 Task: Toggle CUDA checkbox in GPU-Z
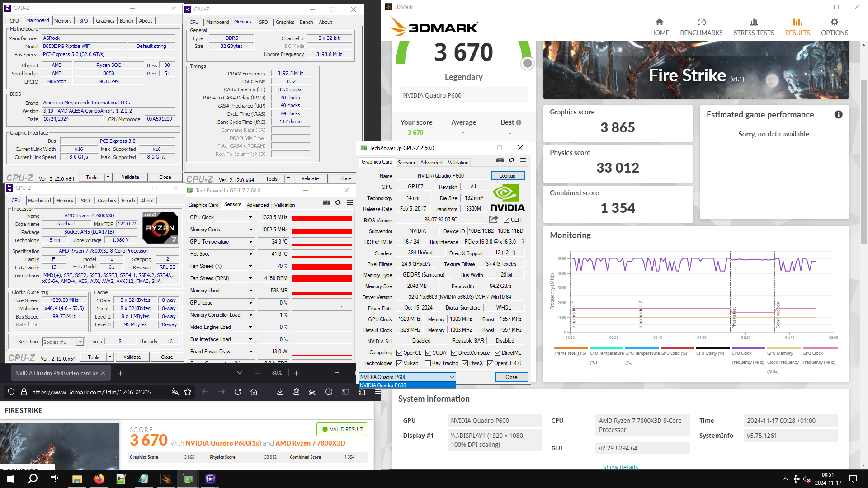click(428, 353)
